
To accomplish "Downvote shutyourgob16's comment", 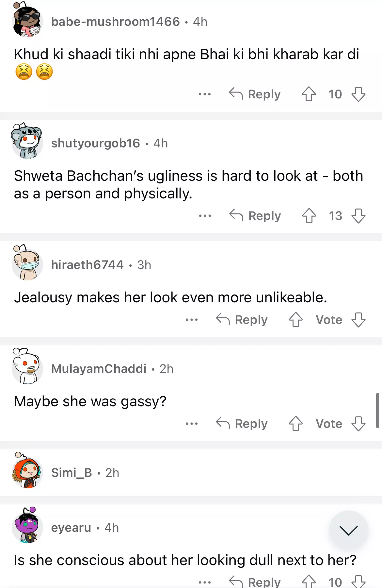I will [358, 216].
